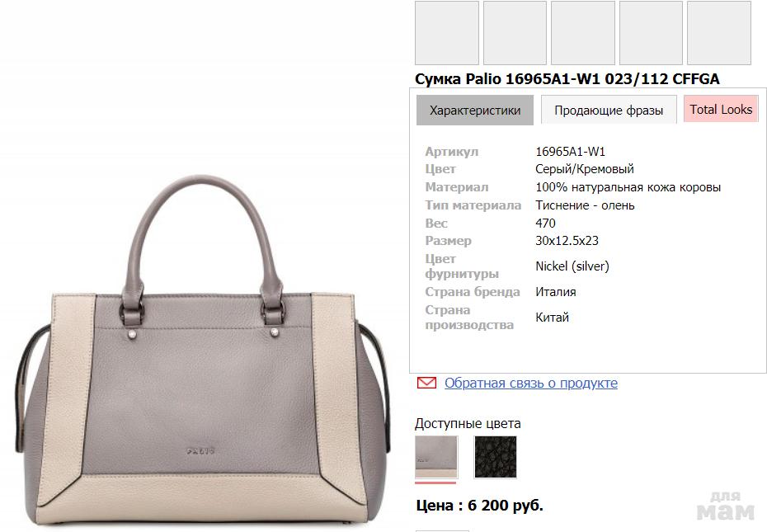Click the third empty thumbnail placeholder
Viewport: 767px width, 532px height.
coord(582,33)
